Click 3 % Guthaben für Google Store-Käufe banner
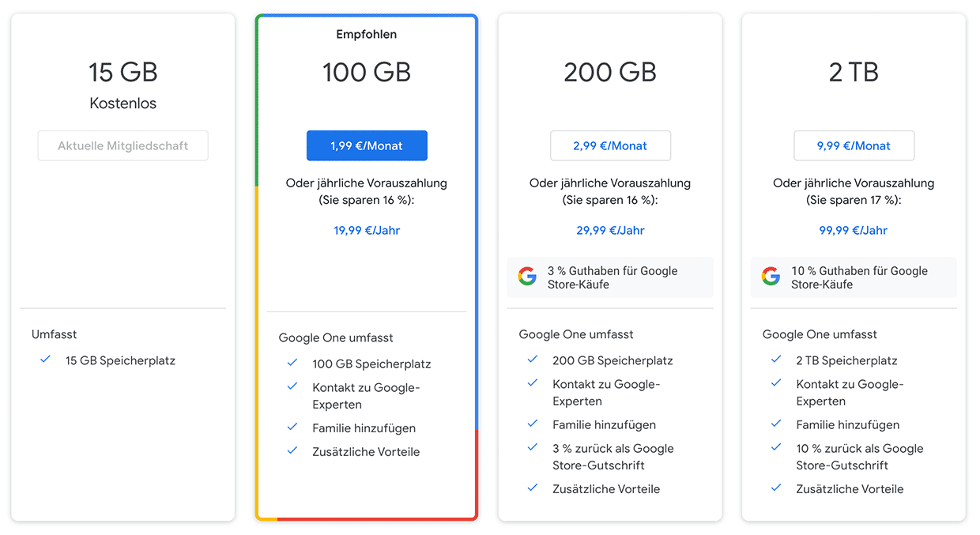This screenshot has height=535, width=980. coord(610,277)
